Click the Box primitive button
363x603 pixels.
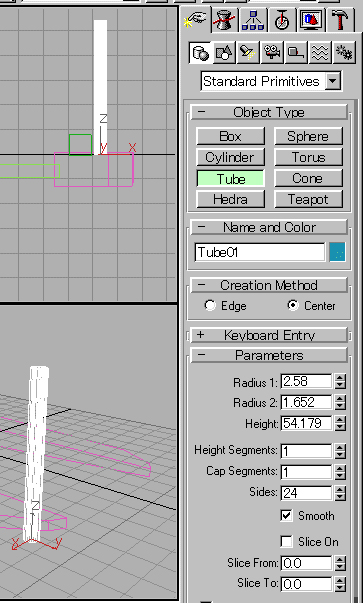[x=230, y=136]
